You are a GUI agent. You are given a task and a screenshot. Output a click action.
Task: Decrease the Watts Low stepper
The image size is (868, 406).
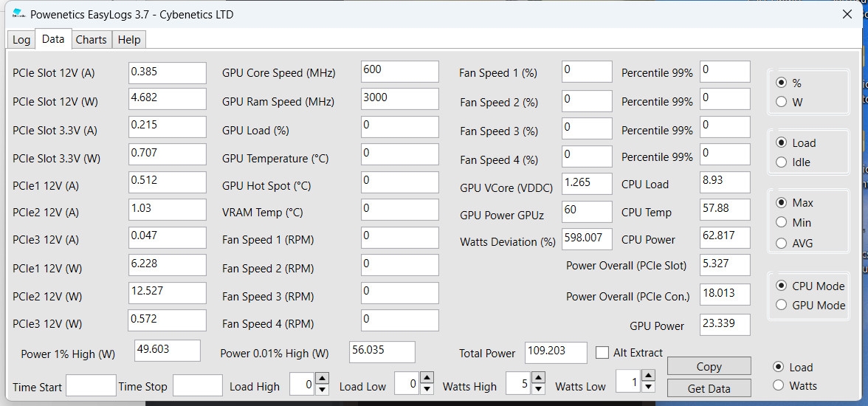click(x=647, y=388)
